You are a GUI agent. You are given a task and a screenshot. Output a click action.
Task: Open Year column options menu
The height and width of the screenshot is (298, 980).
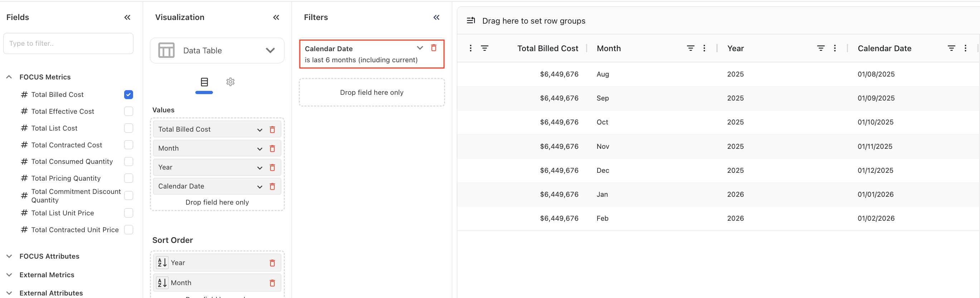pos(834,48)
